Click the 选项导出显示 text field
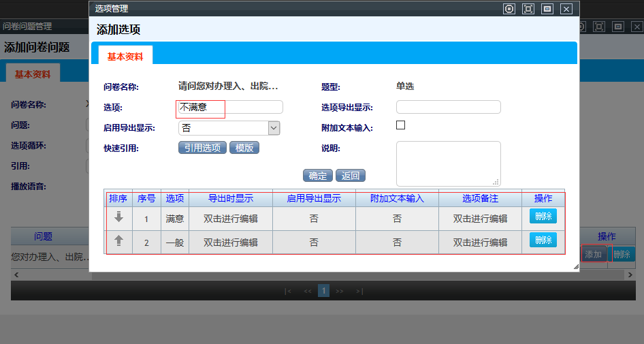 point(448,107)
